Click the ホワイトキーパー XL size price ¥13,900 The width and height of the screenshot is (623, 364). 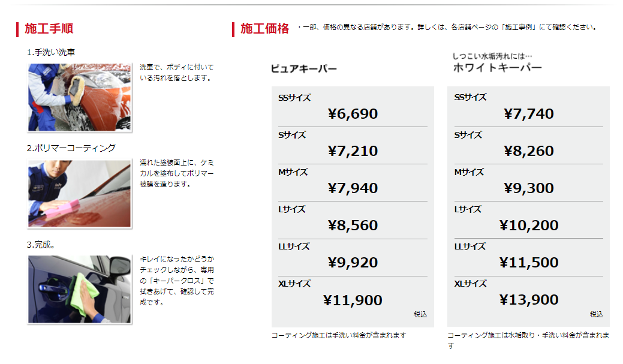coord(528,300)
